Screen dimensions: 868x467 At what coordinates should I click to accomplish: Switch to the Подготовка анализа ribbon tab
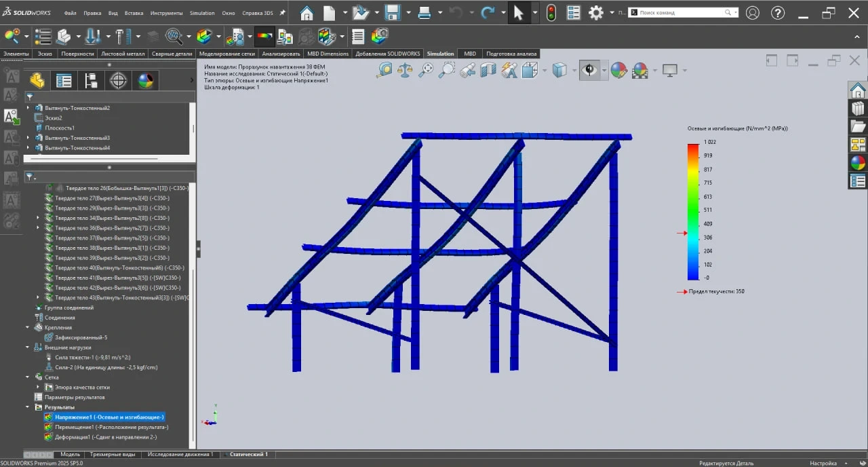511,54
